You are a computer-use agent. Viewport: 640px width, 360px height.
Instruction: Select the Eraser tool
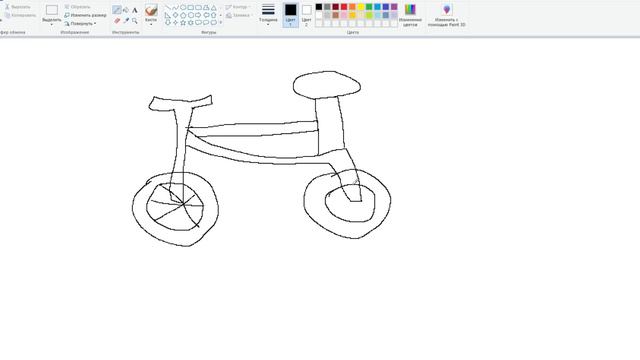tap(117, 20)
